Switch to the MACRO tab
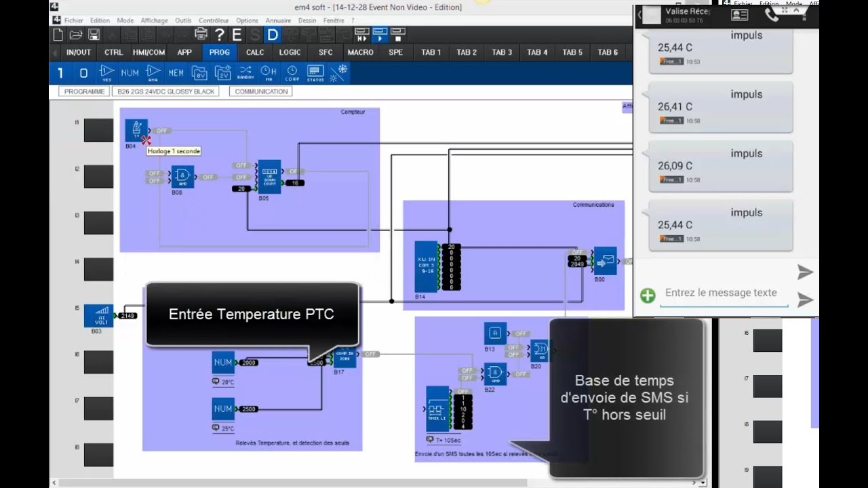The image size is (868, 488). (x=360, y=52)
